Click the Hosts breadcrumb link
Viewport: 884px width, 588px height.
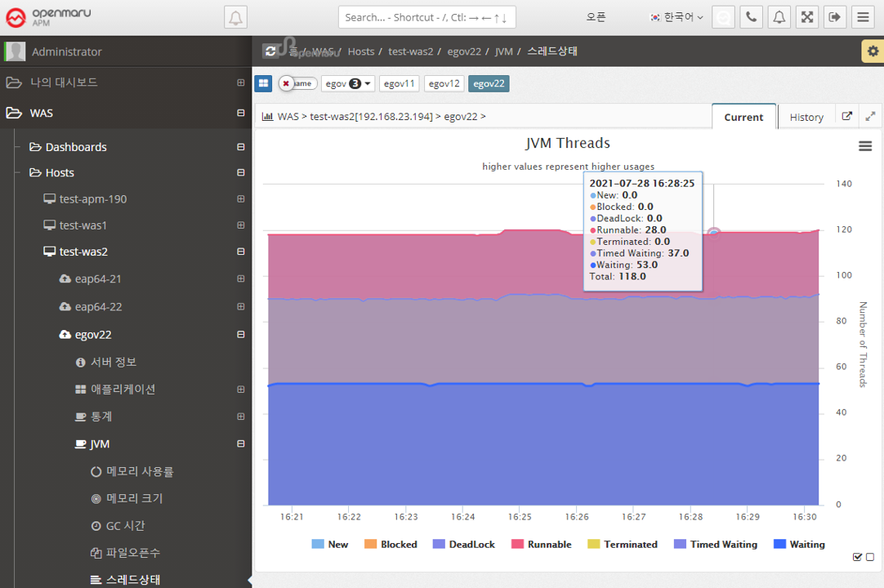coord(360,51)
